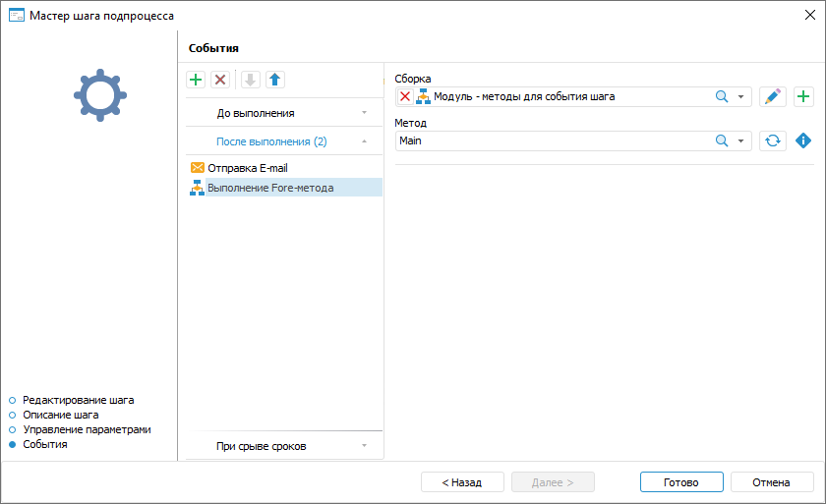Click the refresh methods list icon

coord(773,140)
